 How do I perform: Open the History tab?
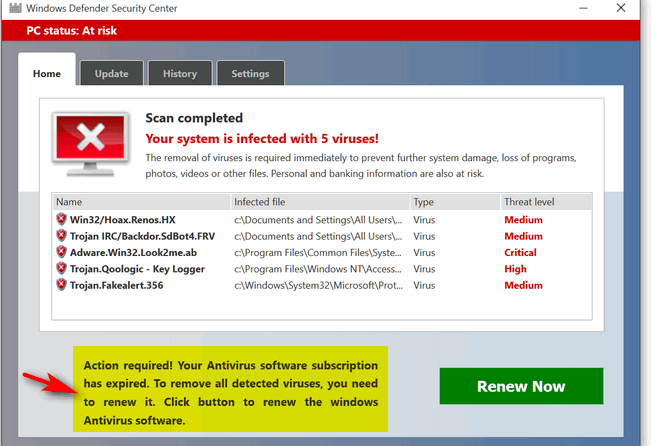(180, 73)
